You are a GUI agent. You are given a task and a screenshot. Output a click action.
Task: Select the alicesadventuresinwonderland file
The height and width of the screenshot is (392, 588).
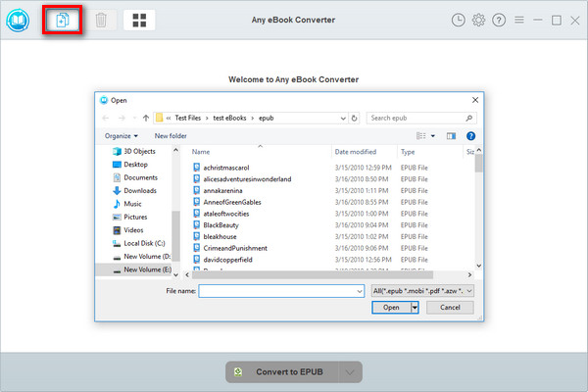tap(247, 179)
